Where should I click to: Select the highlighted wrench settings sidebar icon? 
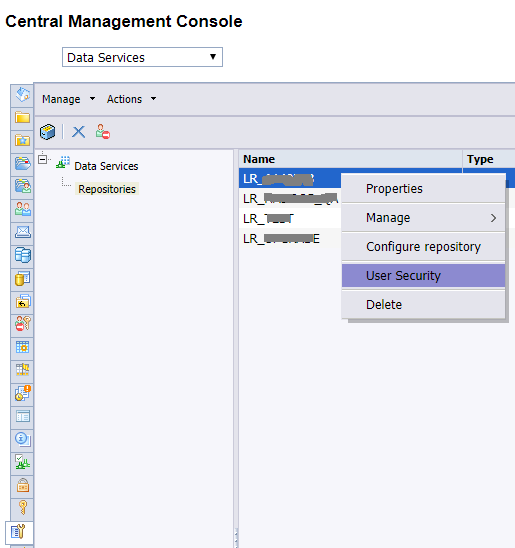(x=18, y=532)
